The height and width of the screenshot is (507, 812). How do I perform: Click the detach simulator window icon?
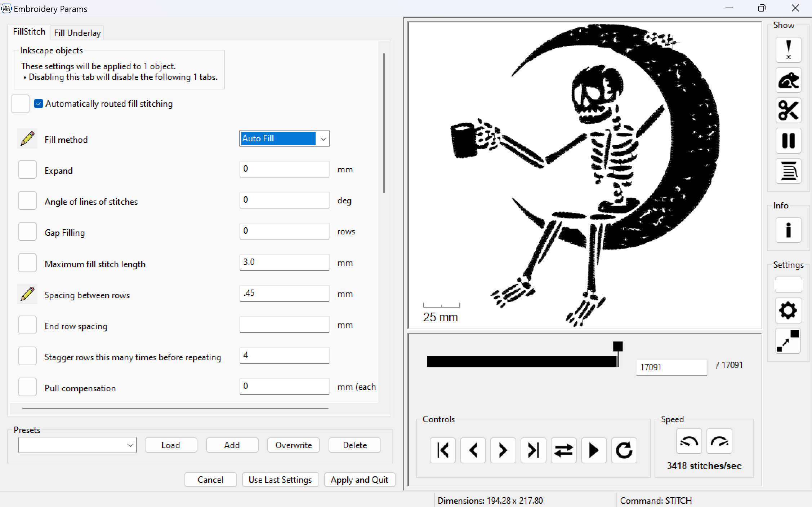788,341
